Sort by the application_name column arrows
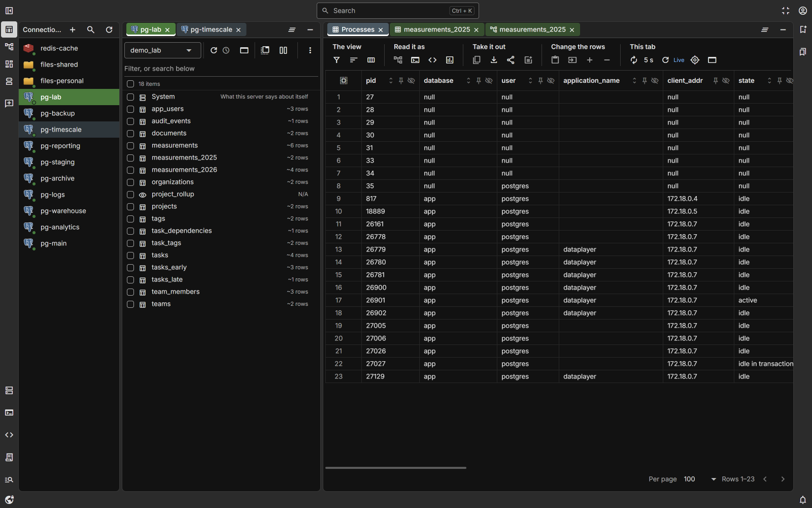The width and height of the screenshot is (812, 508). click(x=634, y=81)
